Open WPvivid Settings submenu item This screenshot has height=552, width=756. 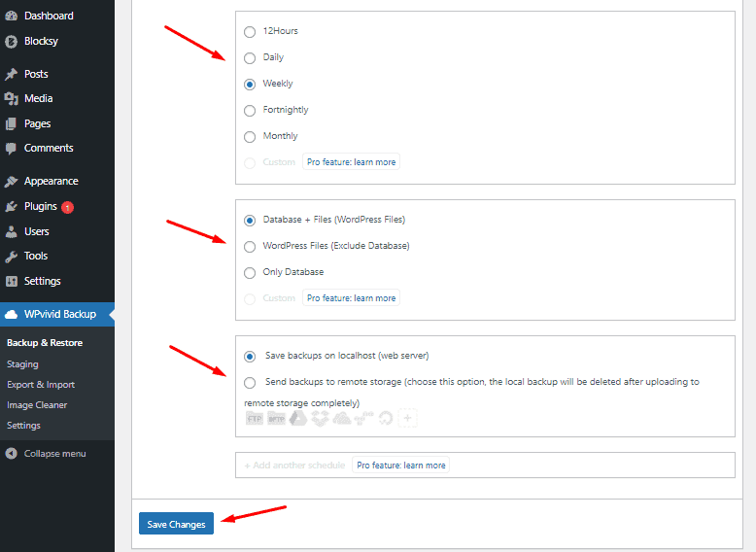point(23,426)
